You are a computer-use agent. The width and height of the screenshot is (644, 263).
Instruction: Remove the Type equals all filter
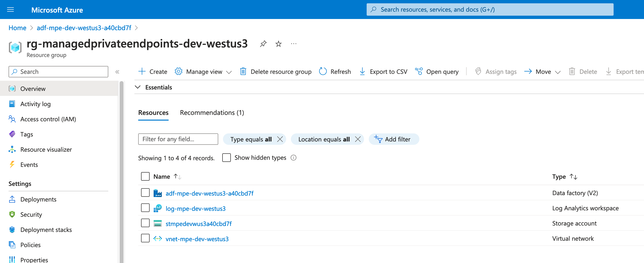point(280,139)
